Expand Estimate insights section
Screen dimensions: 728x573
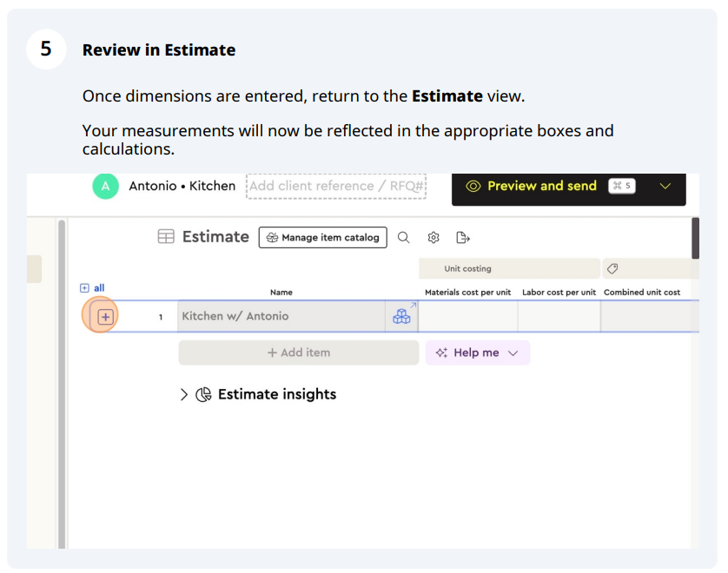(184, 395)
